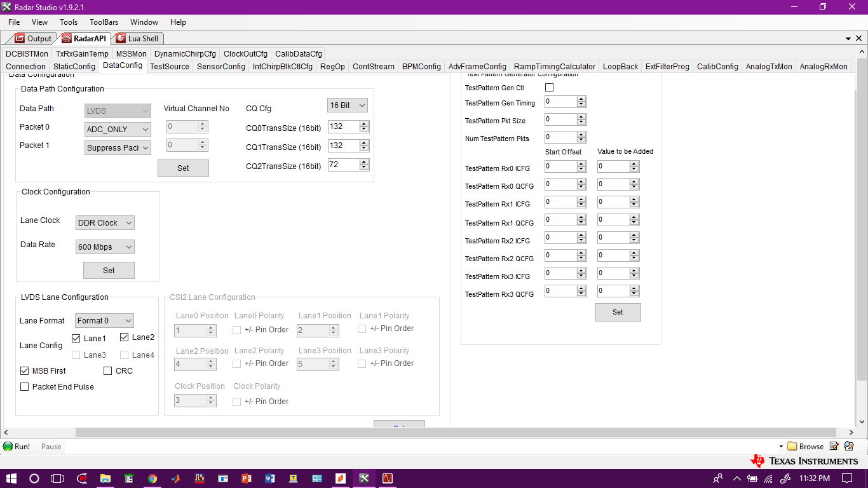Open the CQ Cfg 16 Bit dropdown

[x=348, y=105]
